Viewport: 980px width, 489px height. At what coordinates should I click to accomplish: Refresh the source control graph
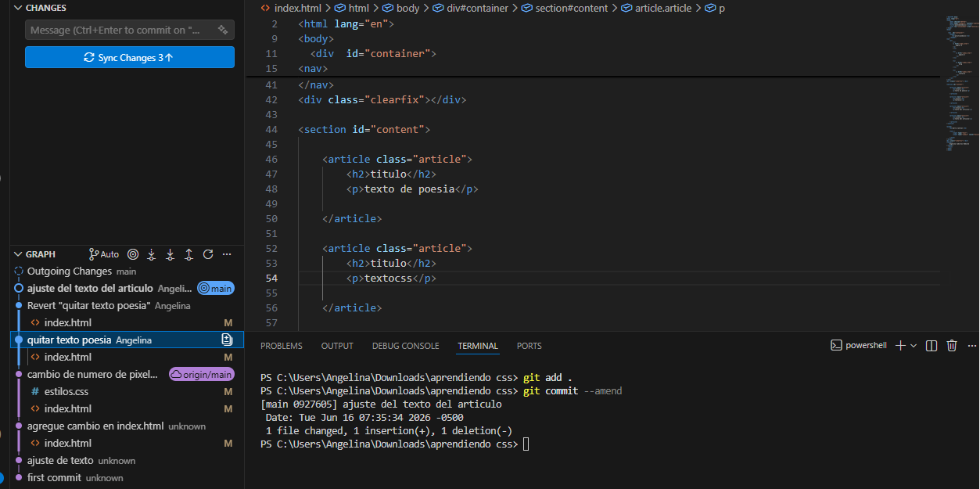point(208,254)
